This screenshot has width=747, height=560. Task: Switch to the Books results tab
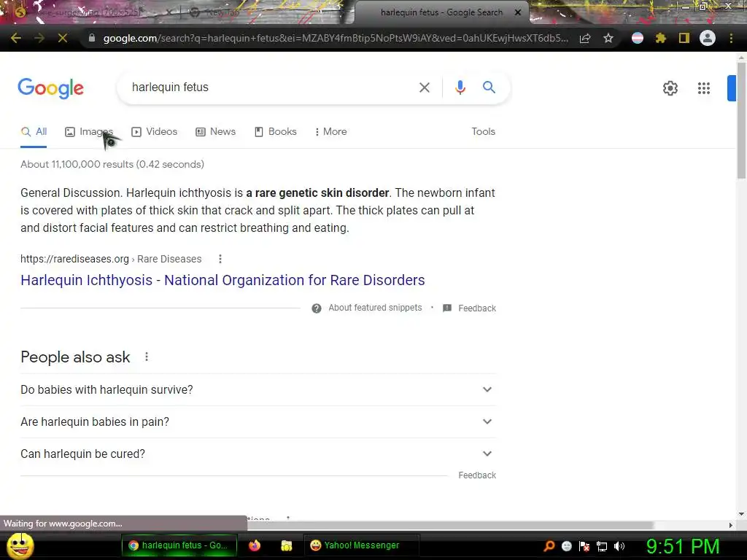click(x=275, y=132)
